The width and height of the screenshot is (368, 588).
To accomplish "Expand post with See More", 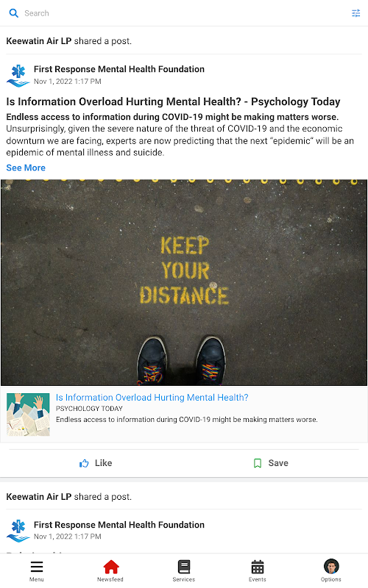I will (x=26, y=168).
